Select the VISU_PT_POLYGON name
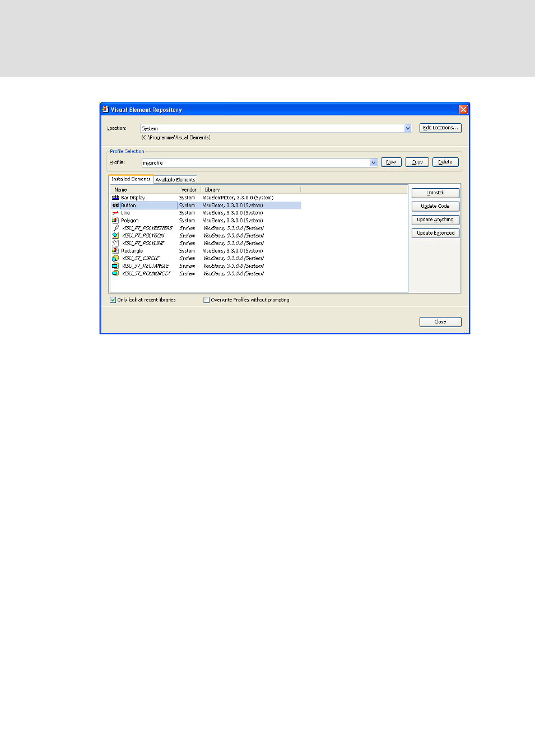 click(x=143, y=236)
